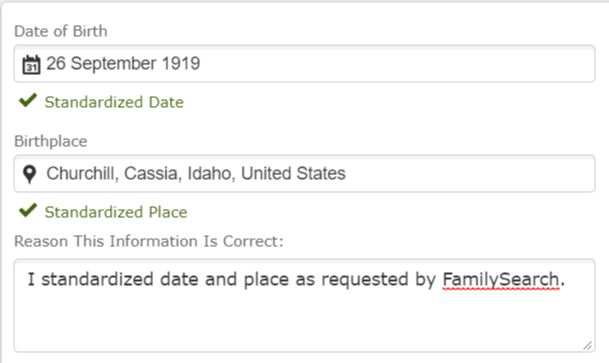Viewport: 609px width, 363px height.
Task: Place cursor on Churchill in Birthplace
Action: tap(82, 173)
